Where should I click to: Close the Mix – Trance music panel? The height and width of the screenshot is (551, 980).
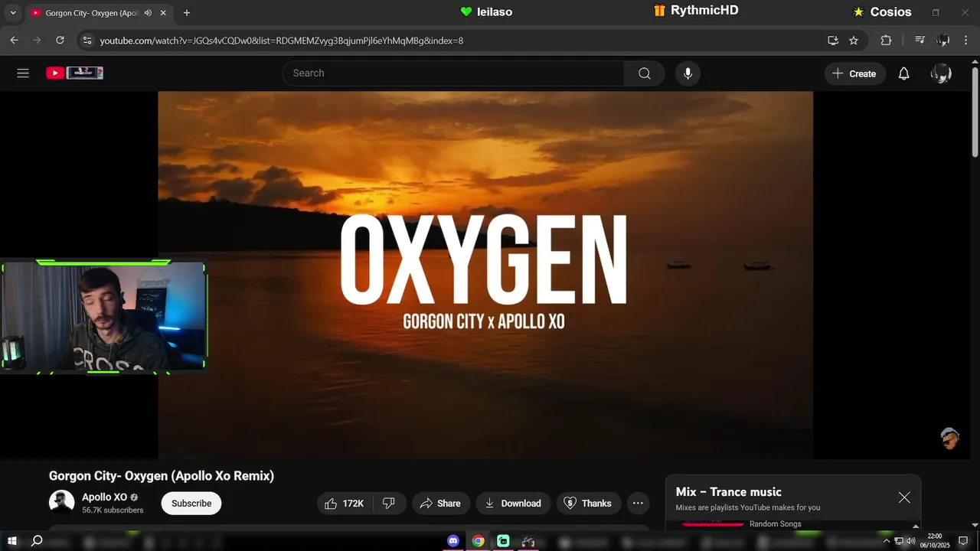click(904, 497)
